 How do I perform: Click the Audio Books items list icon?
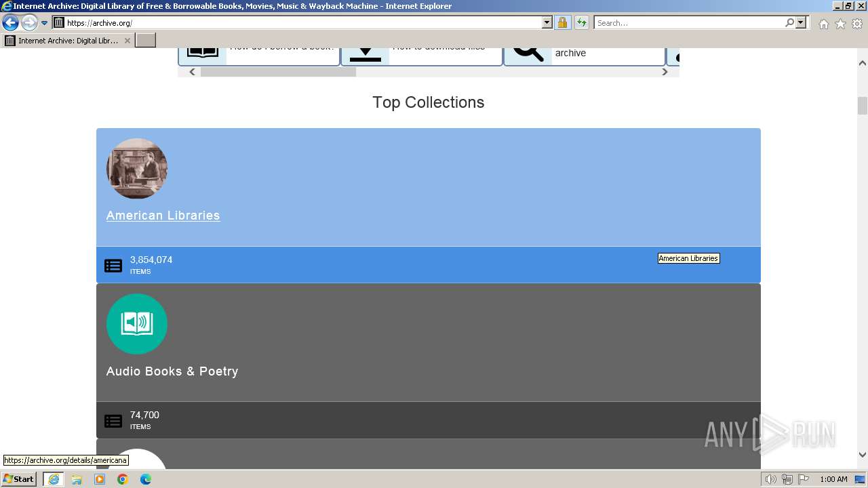tap(113, 421)
